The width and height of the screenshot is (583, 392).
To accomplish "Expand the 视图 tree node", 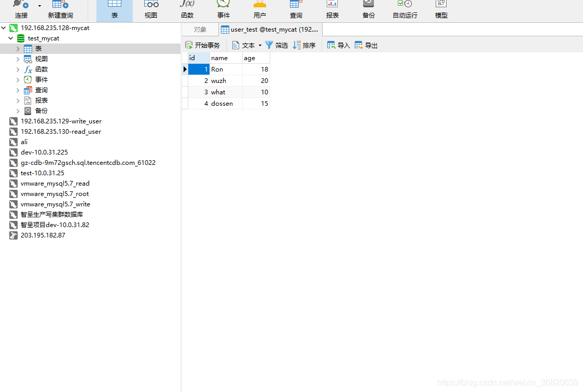I will point(18,59).
